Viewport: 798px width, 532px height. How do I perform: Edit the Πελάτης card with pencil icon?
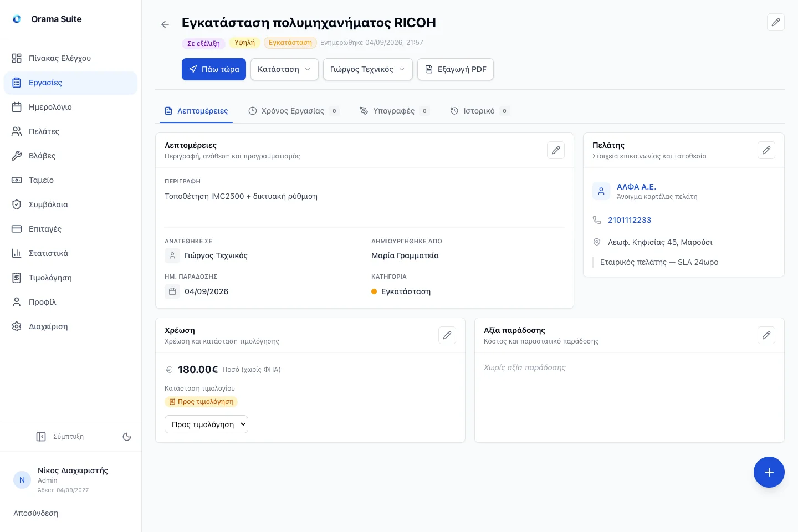[x=766, y=150]
